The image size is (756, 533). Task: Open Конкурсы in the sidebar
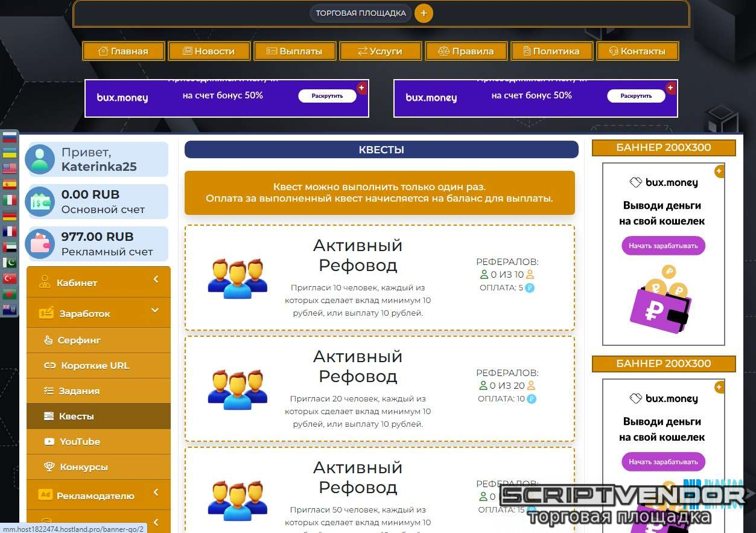click(x=98, y=467)
